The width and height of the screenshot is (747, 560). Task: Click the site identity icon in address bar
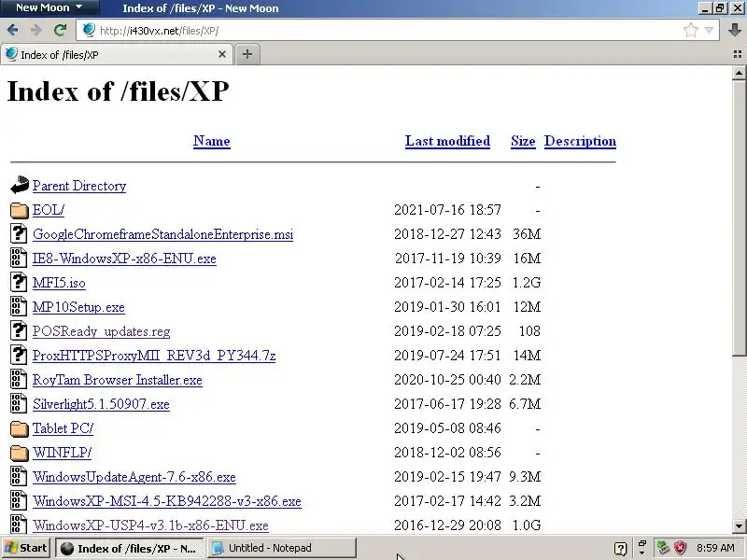click(89, 30)
